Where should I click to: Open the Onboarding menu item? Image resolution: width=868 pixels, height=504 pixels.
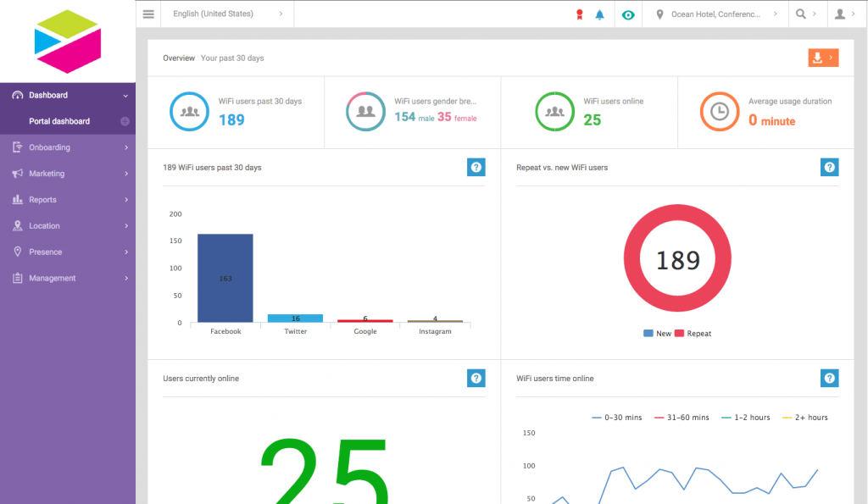coord(68,147)
